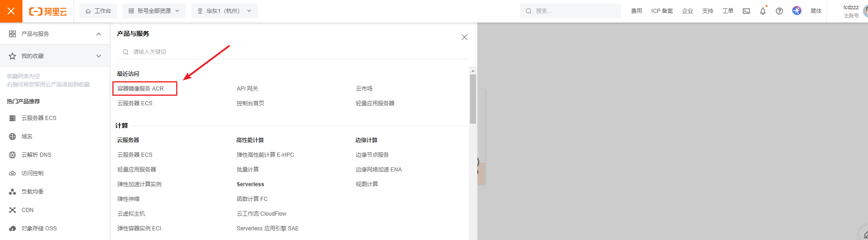
Task: Click the cloud storage icon for 对象存储 OSS
Action: click(x=12, y=229)
